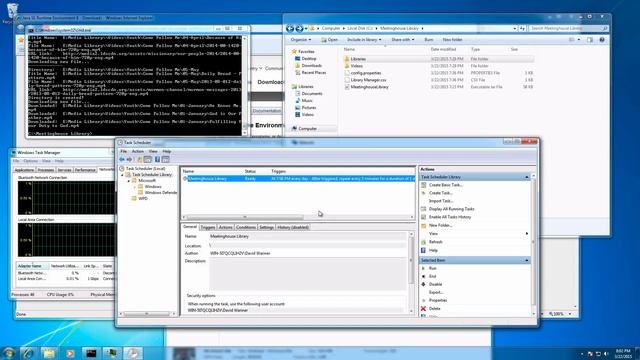Open Share with dropdown in Explorer
This screenshot has width=640, height=360.
coord(402,40)
